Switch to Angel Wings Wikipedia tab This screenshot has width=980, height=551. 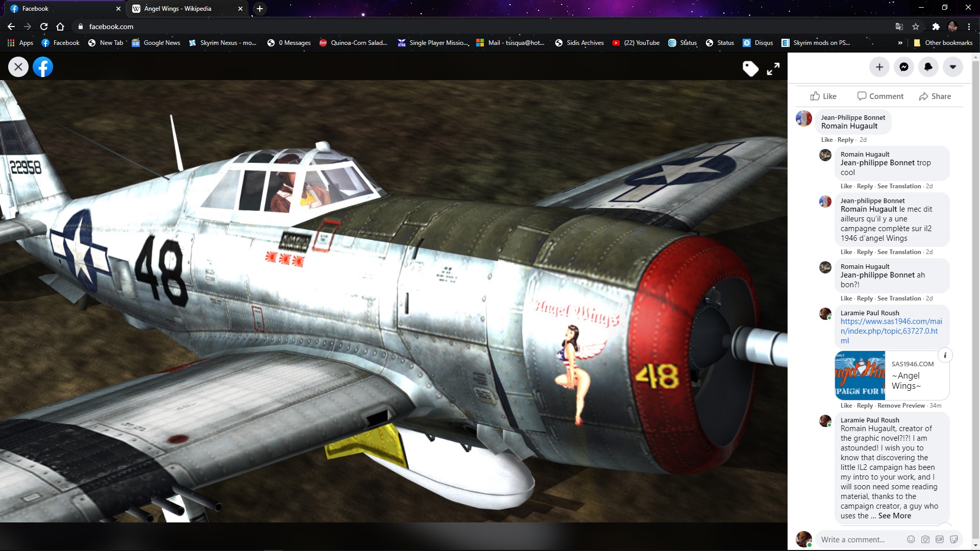point(178,9)
